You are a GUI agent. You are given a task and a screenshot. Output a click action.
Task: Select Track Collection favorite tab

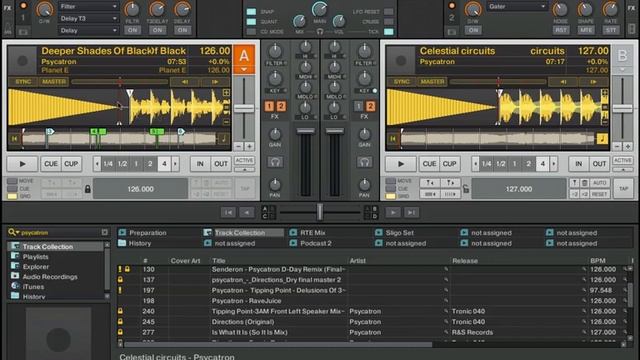coord(240,233)
